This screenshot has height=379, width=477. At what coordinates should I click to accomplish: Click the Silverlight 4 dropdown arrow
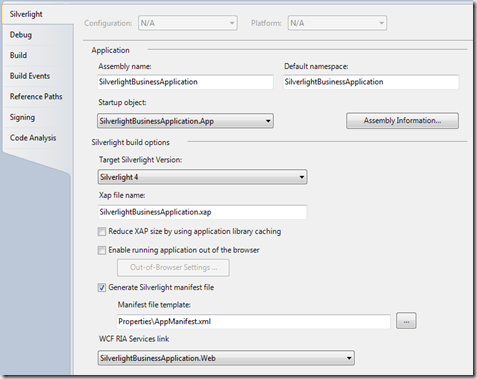point(302,177)
